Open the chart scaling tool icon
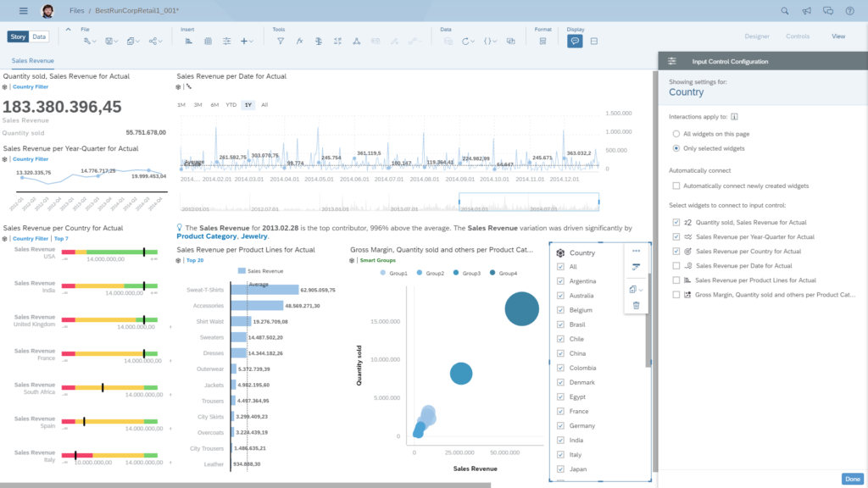868x488 pixels. point(337,41)
